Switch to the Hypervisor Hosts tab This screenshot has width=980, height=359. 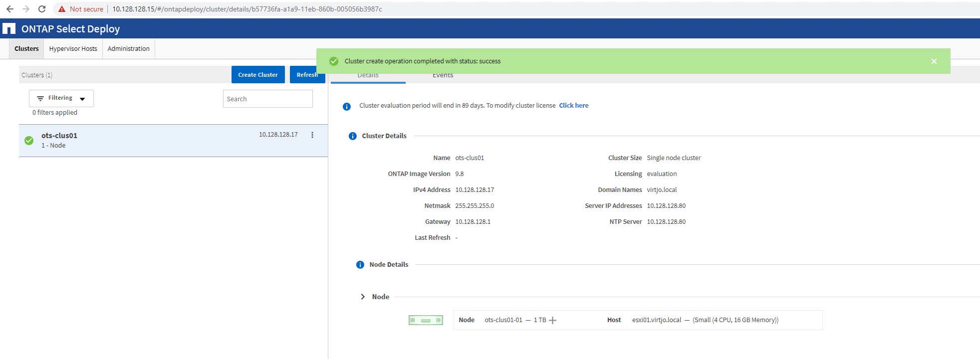tap(73, 49)
